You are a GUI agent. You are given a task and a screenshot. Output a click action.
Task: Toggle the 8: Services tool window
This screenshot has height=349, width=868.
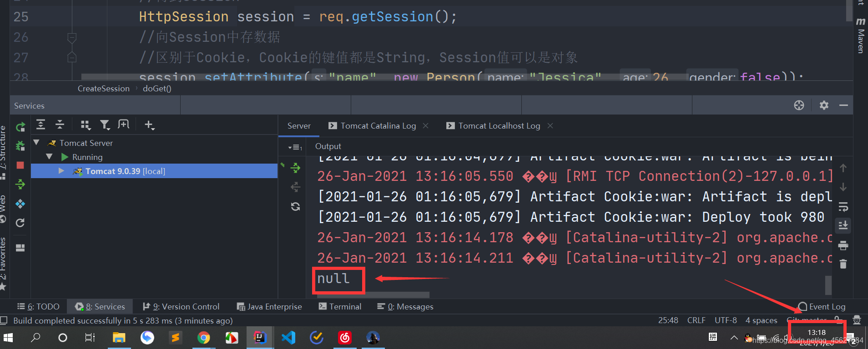[100, 307]
